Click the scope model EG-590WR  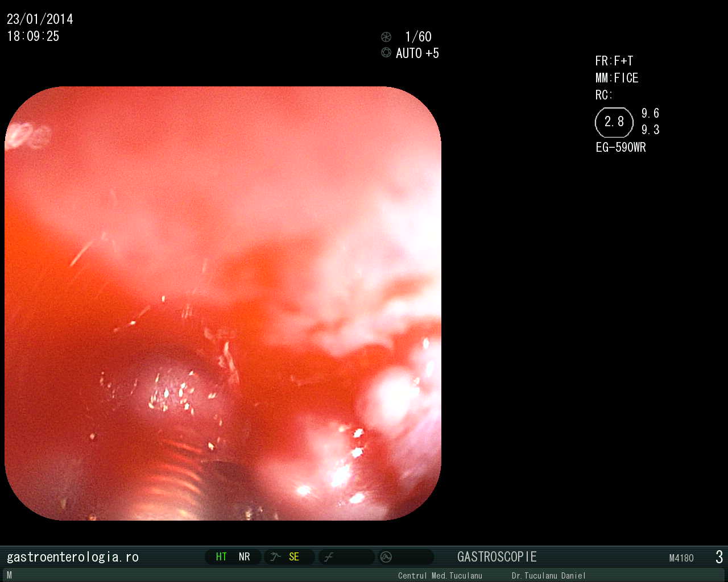pos(621,147)
